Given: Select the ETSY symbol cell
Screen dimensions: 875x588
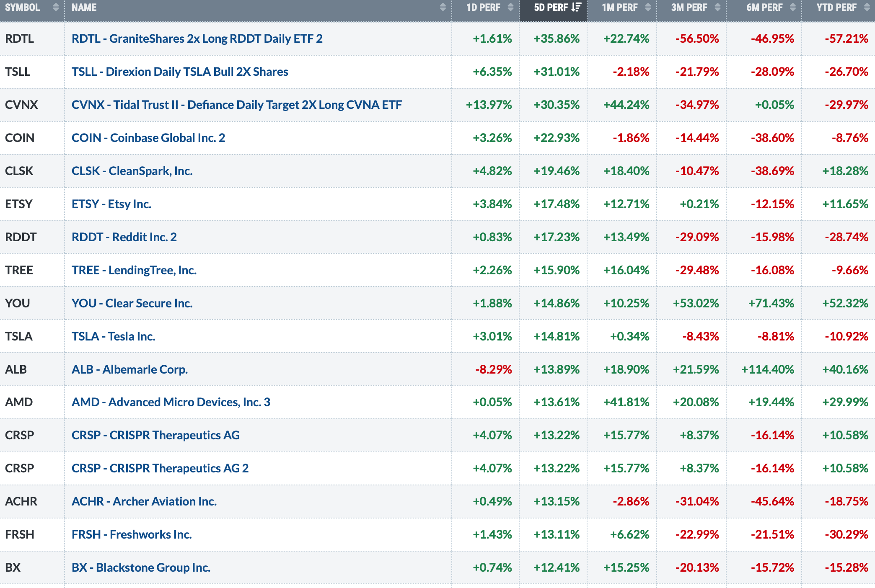Looking at the screenshot, I should pos(19,204).
